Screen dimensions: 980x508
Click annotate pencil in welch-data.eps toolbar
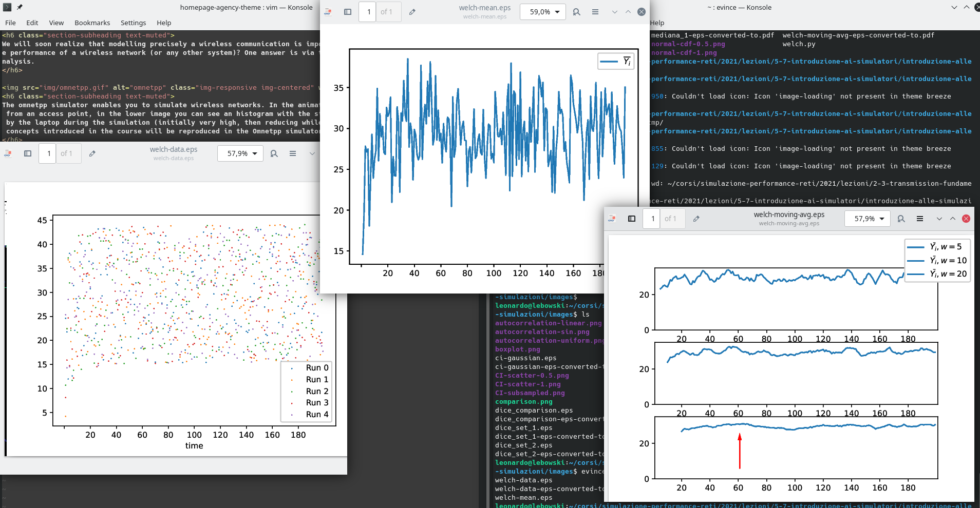click(x=92, y=153)
